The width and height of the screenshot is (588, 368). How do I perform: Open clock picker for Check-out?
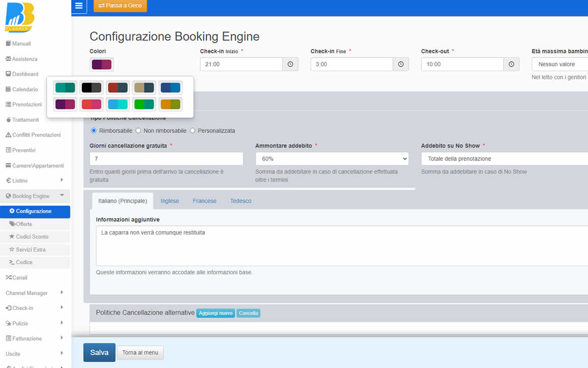(x=512, y=64)
